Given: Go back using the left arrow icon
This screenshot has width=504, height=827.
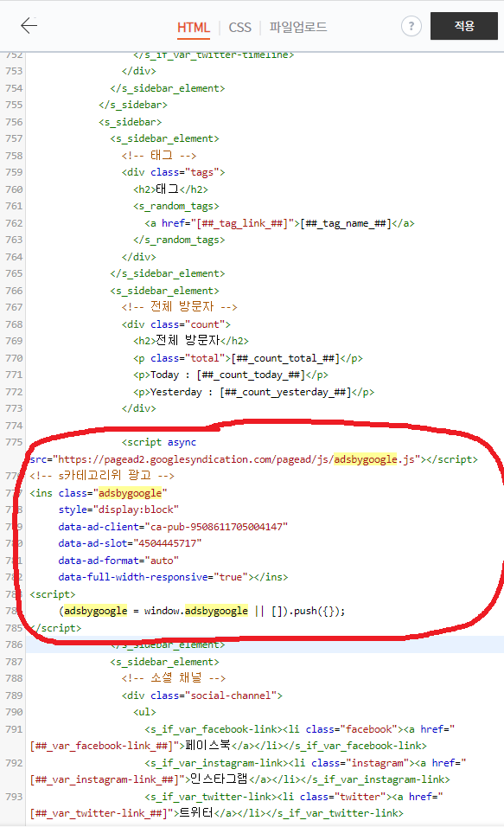Looking at the screenshot, I should (x=29, y=25).
